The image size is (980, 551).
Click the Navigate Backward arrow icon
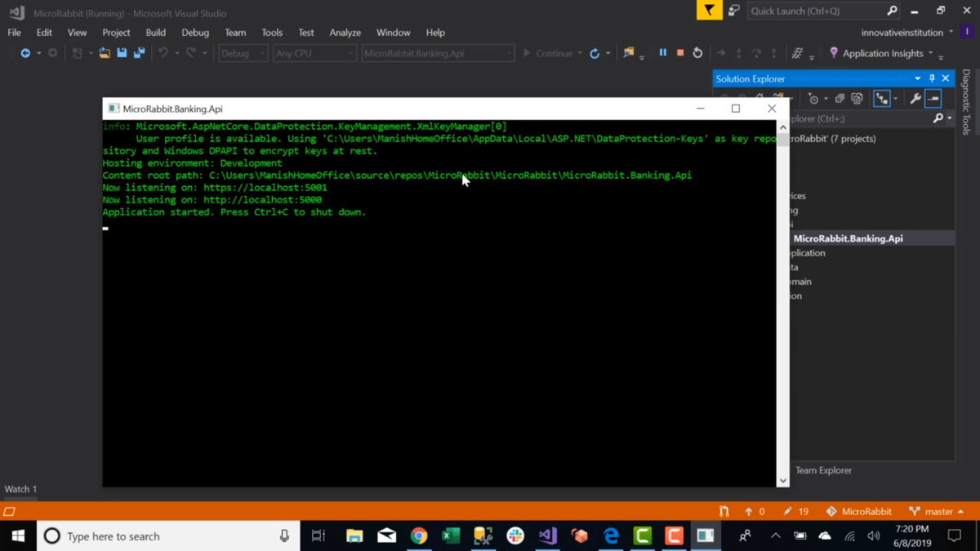click(25, 53)
